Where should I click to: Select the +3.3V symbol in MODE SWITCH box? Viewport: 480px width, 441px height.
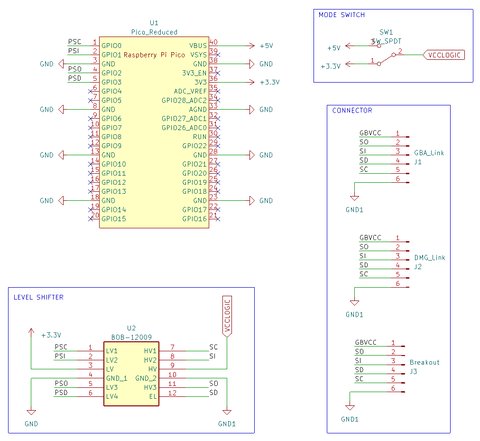(336, 65)
